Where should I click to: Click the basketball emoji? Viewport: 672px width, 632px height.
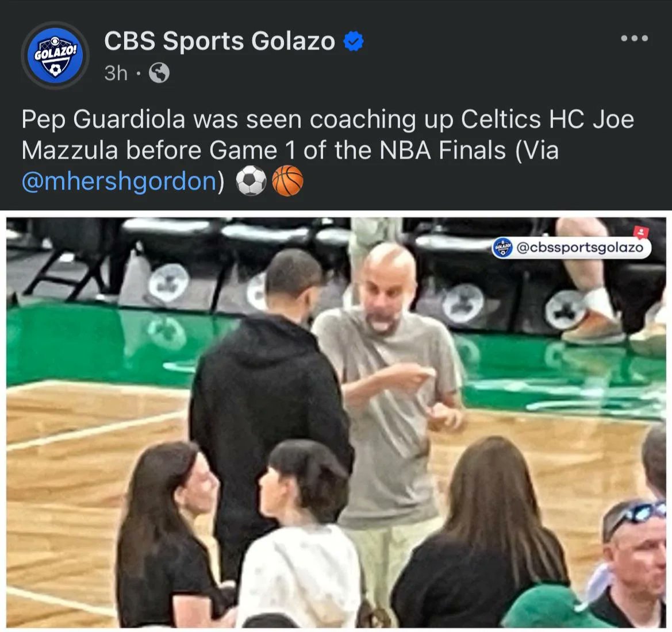[287, 181]
